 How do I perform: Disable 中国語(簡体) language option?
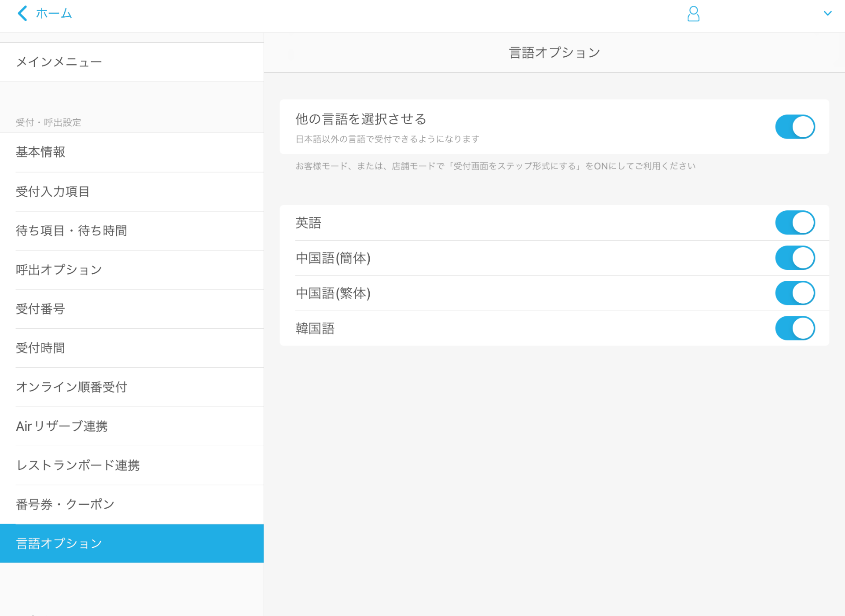point(795,258)
